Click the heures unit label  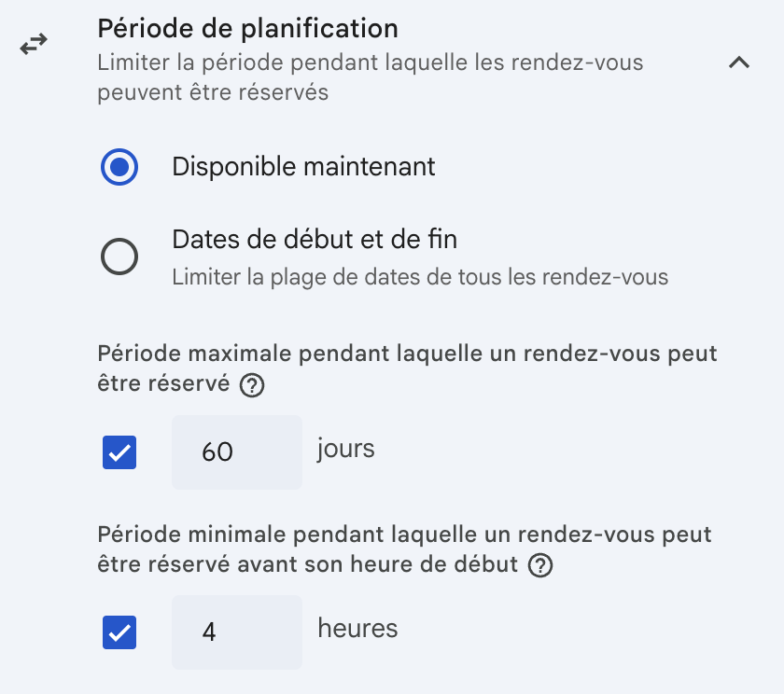point(357,629)
